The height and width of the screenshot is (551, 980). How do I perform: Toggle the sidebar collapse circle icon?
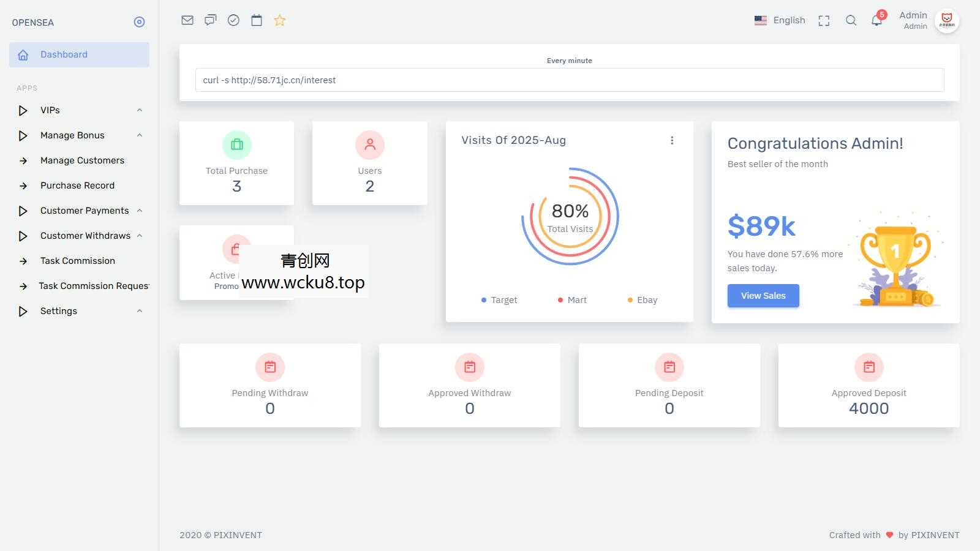pos(139,22)
